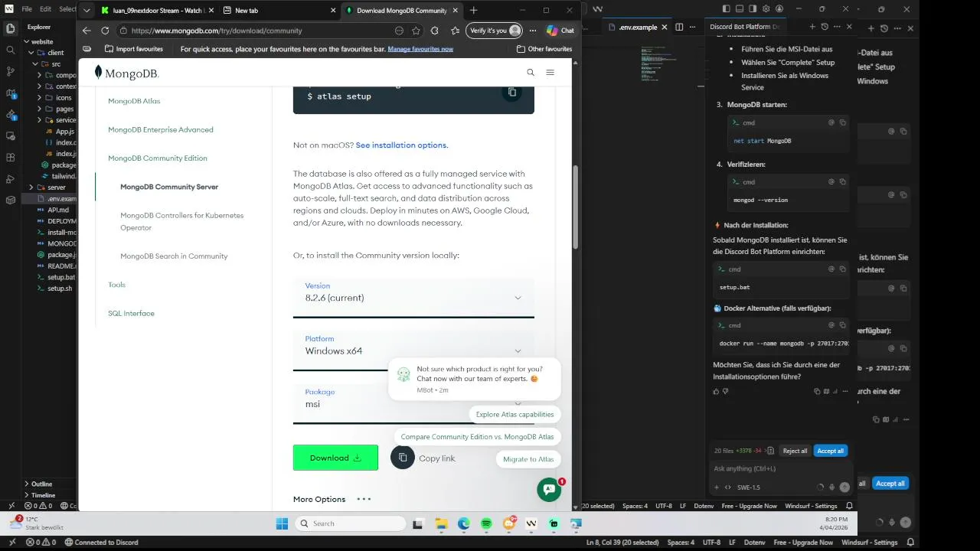Open the SWE-1.5 model selector
This screenshot has height=551, width=980.
(748, 487)
